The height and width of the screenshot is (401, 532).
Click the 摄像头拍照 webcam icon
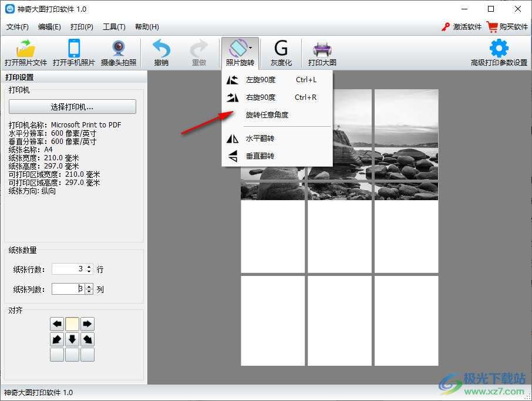point(119,49)
